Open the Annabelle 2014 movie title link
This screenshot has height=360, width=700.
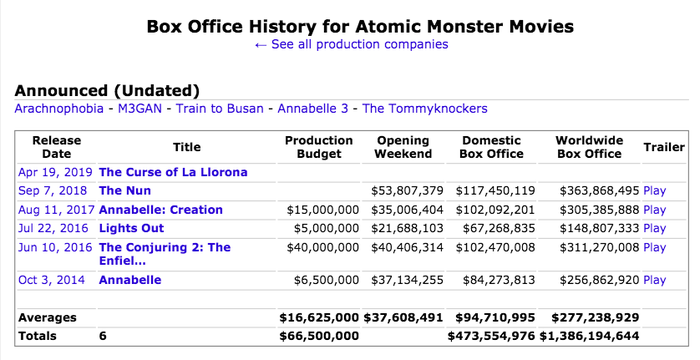coord(130,280)
